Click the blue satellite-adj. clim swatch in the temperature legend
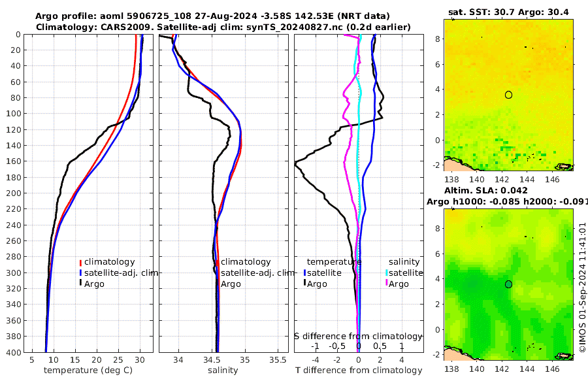Screen dimensions: 588x379 click(x=80, y=272)
